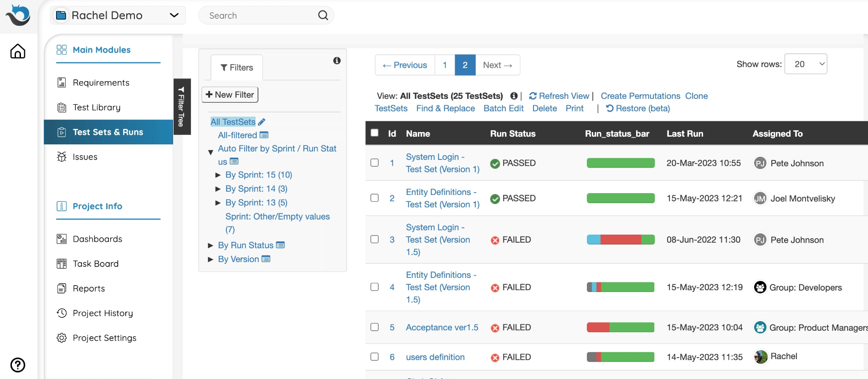Click list icon next to All-filtered
Image resolution: width=868 pixels, height=379 pixels.
264,135
